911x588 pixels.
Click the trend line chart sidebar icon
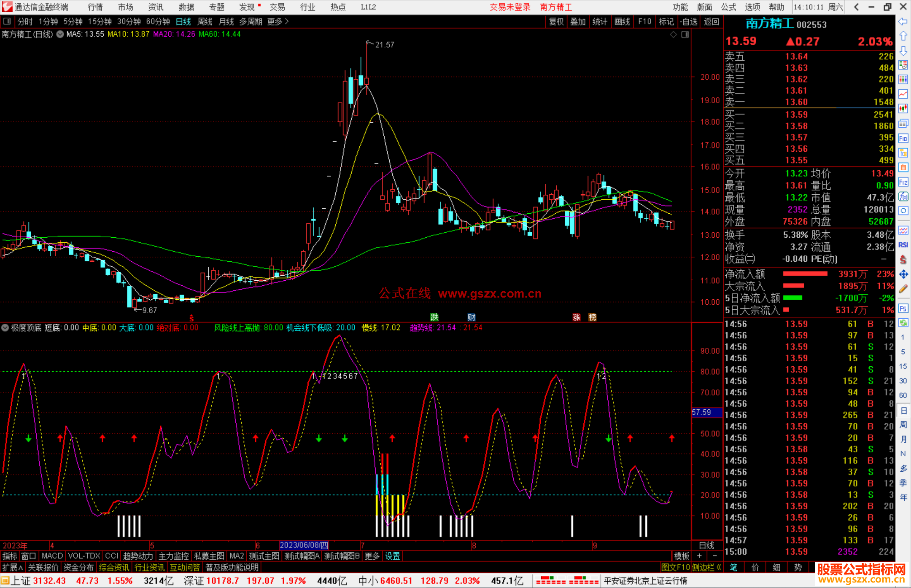point(903,94)
